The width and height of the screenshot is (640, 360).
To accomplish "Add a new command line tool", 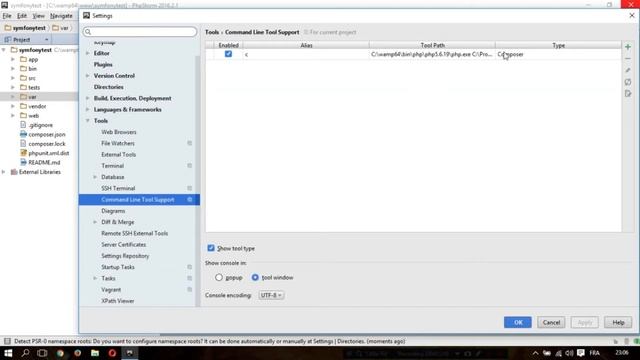I will pos(628,47).
